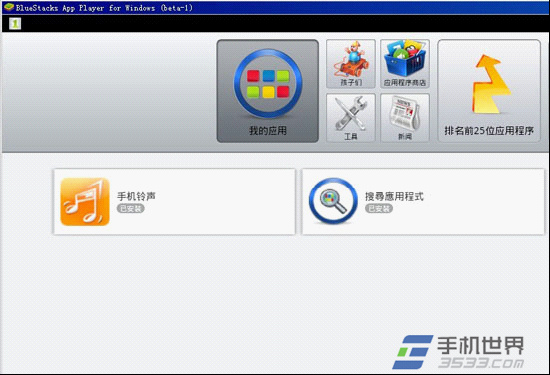Image resolution: width=550 pixels, height=375 pixels.
Task: Click the 已安装 badge under 搜尋應用程式
Action: 379,209
